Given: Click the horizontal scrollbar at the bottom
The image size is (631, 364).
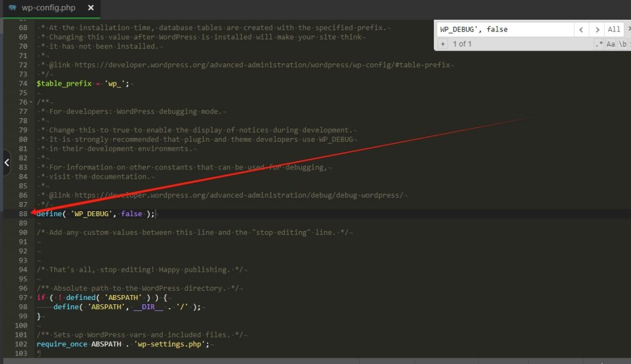Looking at the screenshot, I should 308,360.
